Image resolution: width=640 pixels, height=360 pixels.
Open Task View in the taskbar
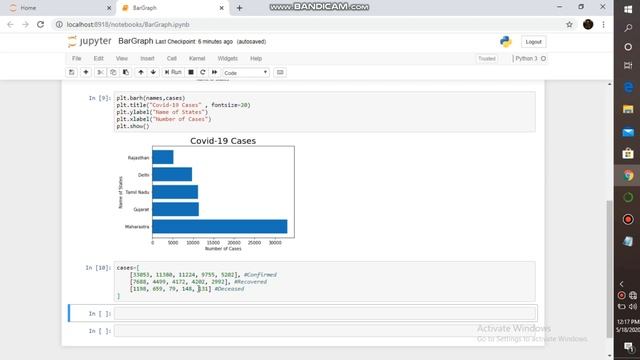coord(628,65)
